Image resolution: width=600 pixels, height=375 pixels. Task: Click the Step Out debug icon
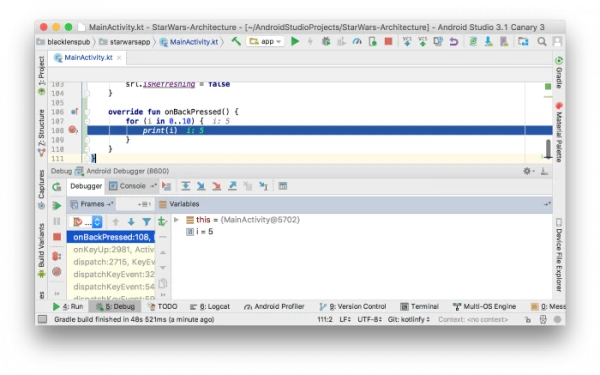[232, 186]
